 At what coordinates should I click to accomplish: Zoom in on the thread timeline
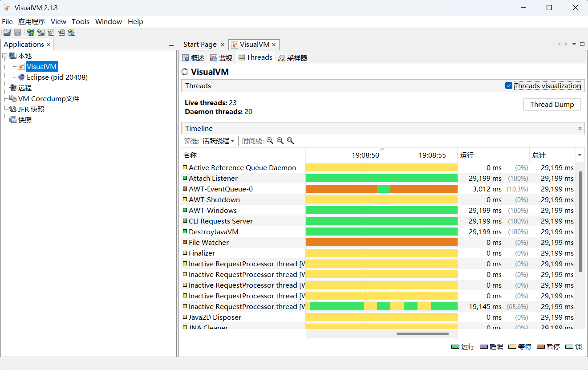270,141
